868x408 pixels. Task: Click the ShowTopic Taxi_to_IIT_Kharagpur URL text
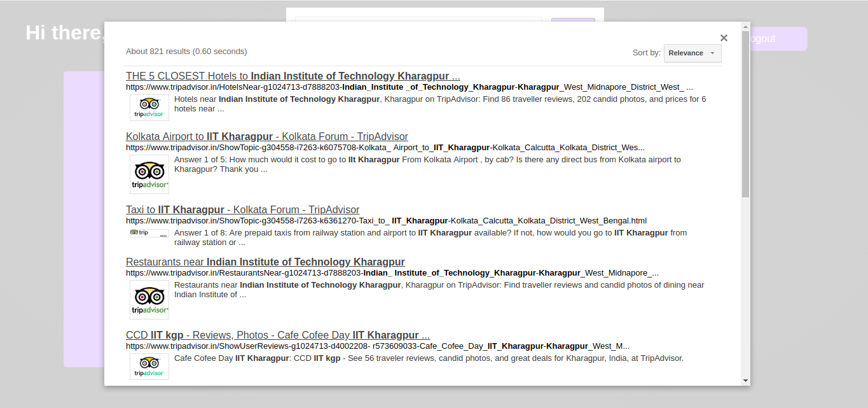(x=386, y=221)
